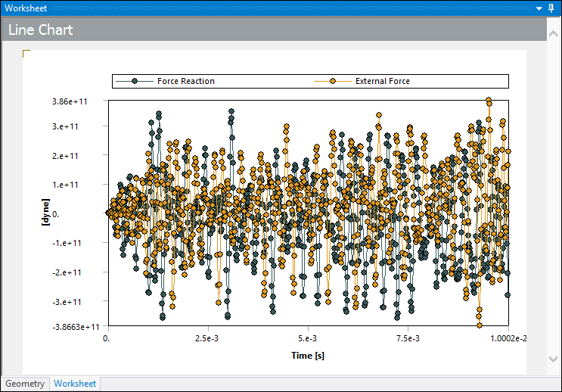Image resolution: width=562 pixels, height=392 pixels.
Task: Click the External Force legend marker
Action: click(x=333, y=81)
